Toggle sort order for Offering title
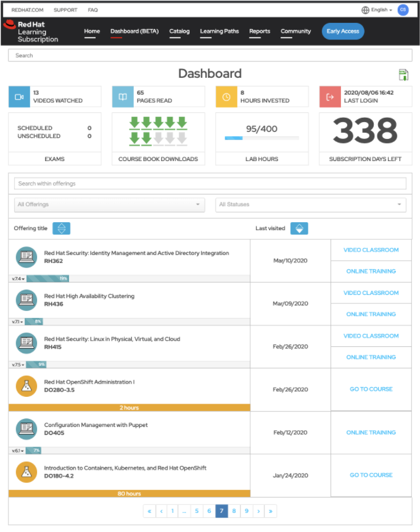 coord(61,228)
